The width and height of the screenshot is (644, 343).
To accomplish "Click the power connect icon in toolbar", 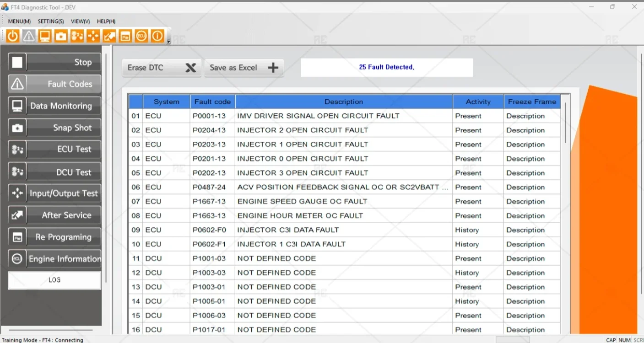I will [x=13, y=36].
